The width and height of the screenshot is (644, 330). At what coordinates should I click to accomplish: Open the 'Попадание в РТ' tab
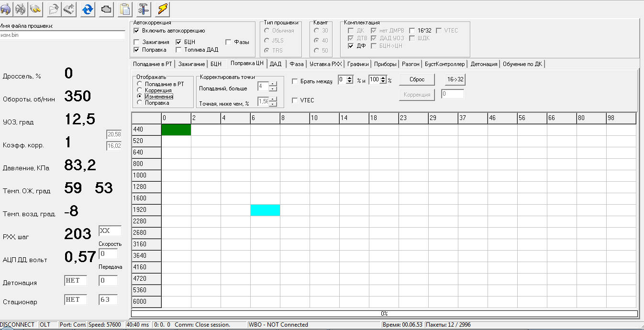point(153,64)
